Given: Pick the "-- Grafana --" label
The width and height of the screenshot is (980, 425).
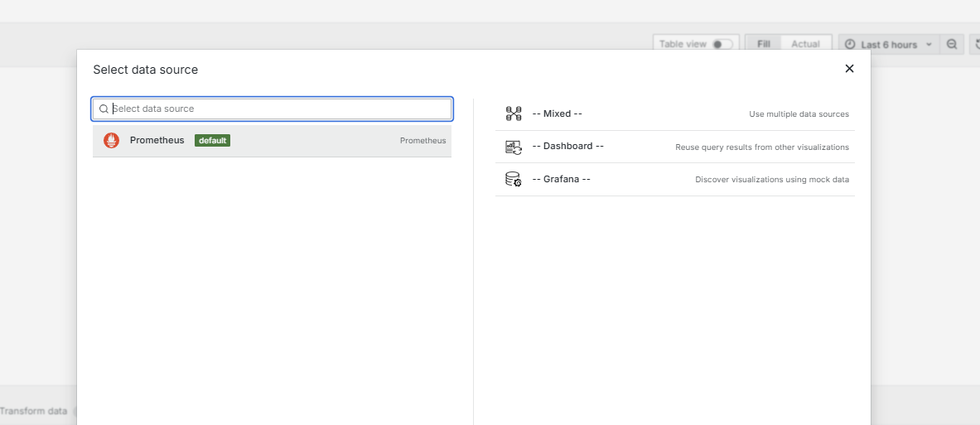Looking at the screenshot, I should (561, 179).
